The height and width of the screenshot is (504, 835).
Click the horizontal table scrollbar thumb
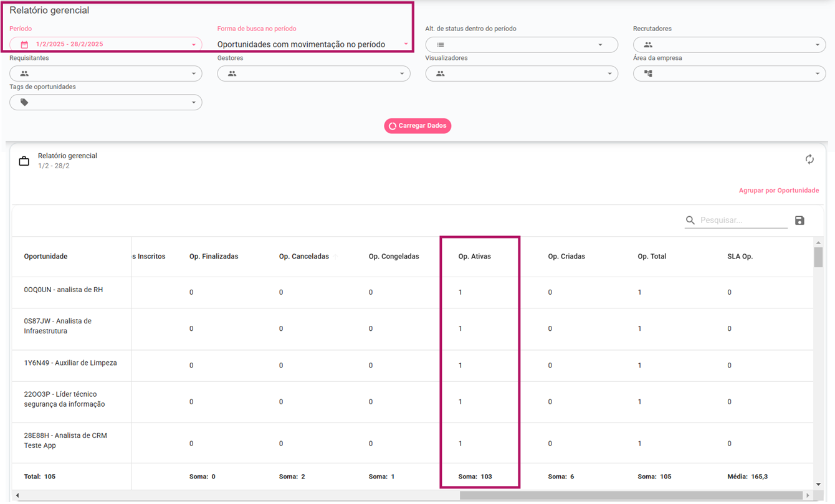pyautogui.click(x=629, y=496)
